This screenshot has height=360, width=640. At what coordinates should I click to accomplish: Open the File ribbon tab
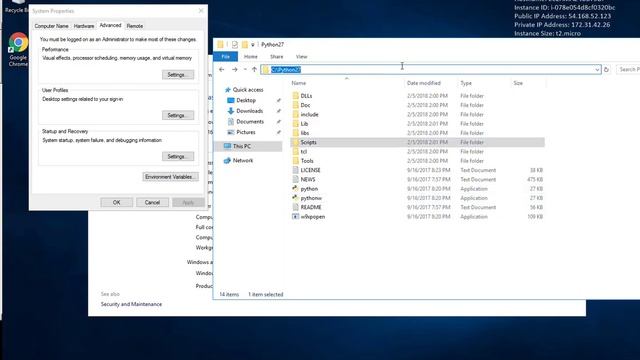click(225, 56)
